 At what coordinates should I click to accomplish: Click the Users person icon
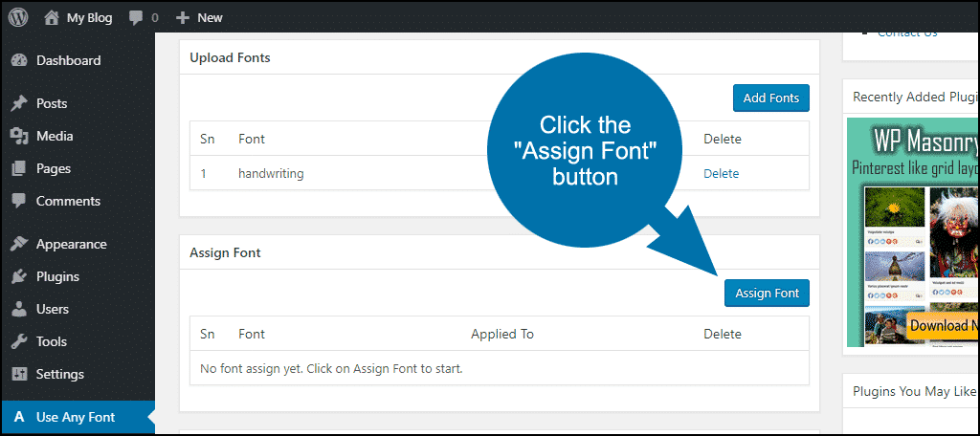(19, 309)
